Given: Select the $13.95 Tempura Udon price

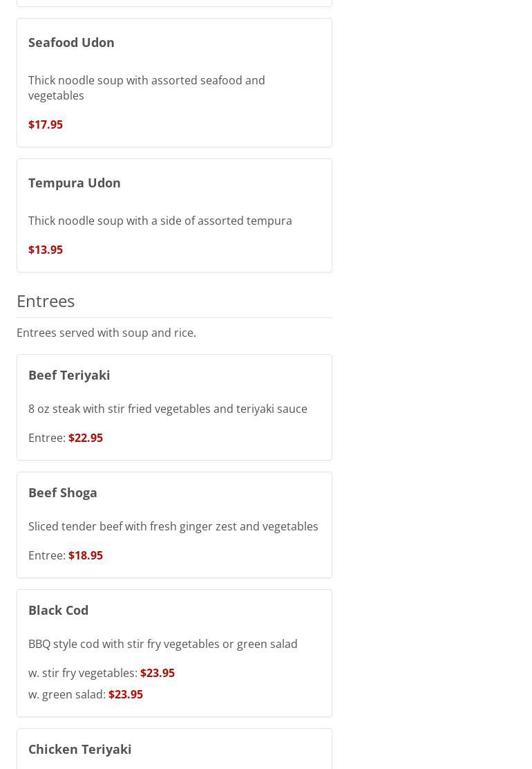Looking at the screenshot, I should (46, 250).
